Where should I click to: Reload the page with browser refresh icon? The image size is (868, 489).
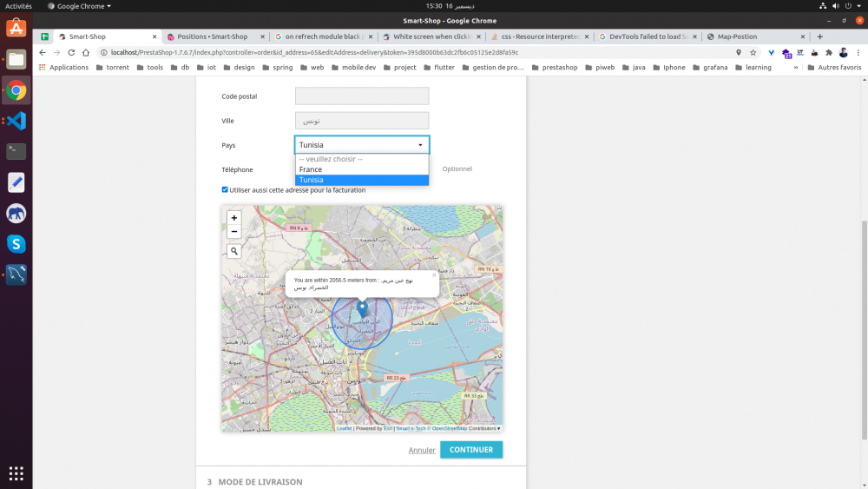click(x=71, y=52)
